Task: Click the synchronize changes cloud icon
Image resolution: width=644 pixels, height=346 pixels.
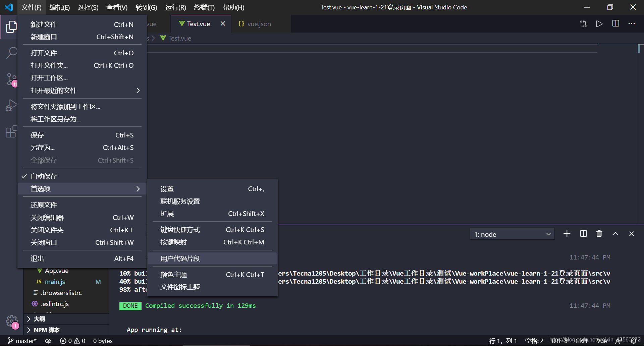Action: 48,341
